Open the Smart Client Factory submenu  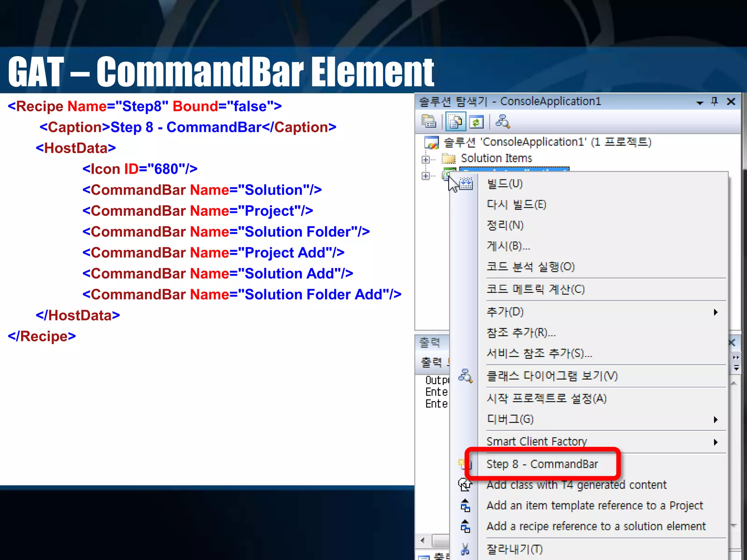(x=537, y=442)
